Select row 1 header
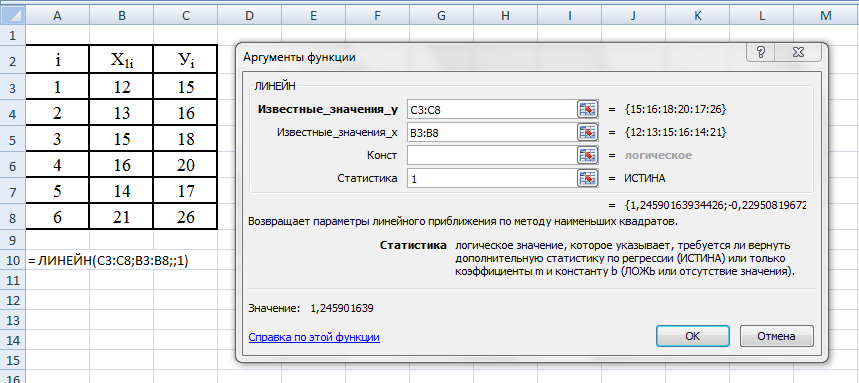The image size is (859, 383). point(12,36)
